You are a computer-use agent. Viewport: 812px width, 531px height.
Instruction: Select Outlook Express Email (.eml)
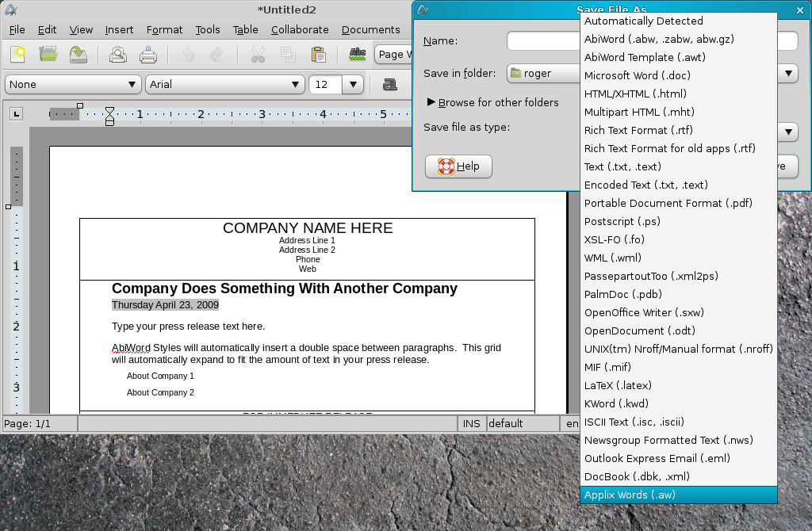point(679,459)
